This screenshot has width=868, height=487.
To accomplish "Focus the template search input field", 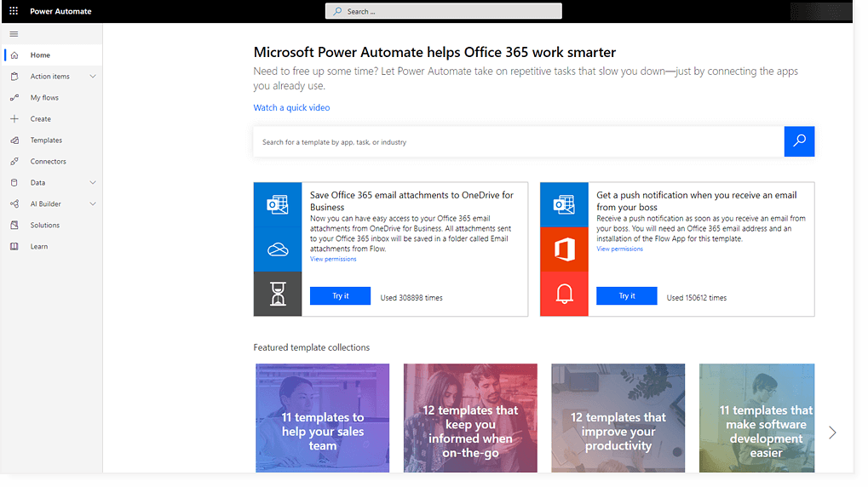I will (518, 142).
